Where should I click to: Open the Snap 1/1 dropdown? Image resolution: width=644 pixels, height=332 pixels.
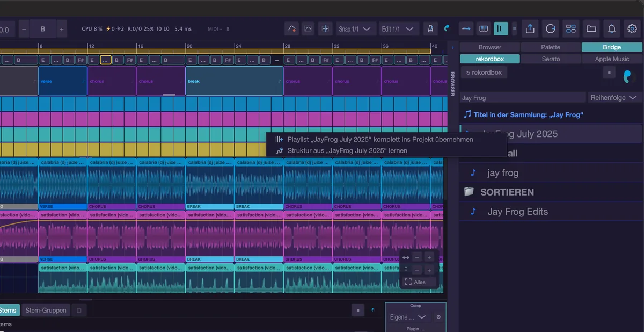click(x=356, y=29)
